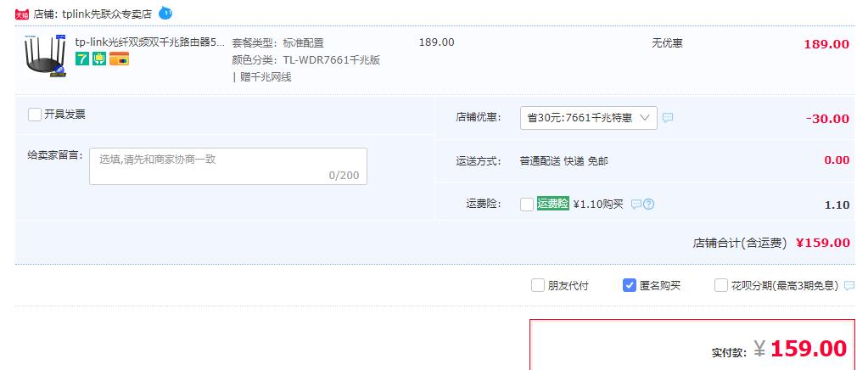Click the green 7-day return badge
Viewport: 868px width, 370px height.
point(82,59)
